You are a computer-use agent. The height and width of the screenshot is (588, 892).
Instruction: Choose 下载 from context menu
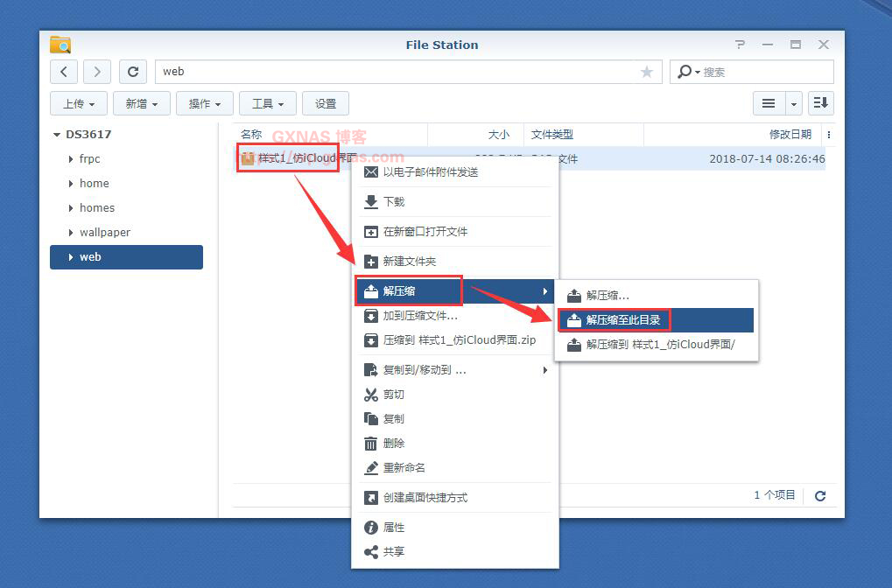(x=394, y=202)
